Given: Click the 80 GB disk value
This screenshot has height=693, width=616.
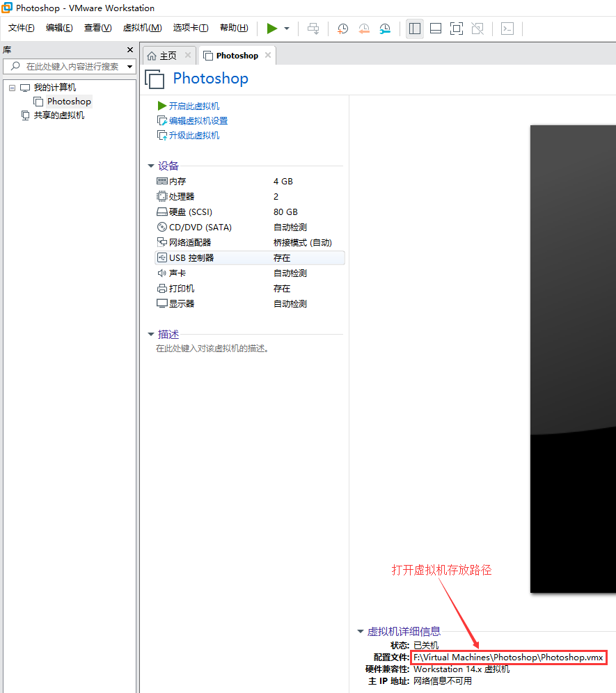Looking at the screenshot, I should pos(285,212).
